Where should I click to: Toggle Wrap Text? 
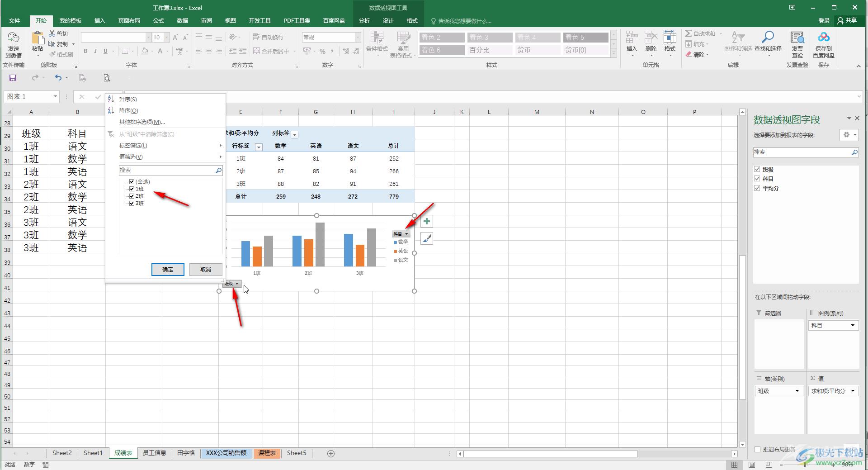(x=268, y=37)
